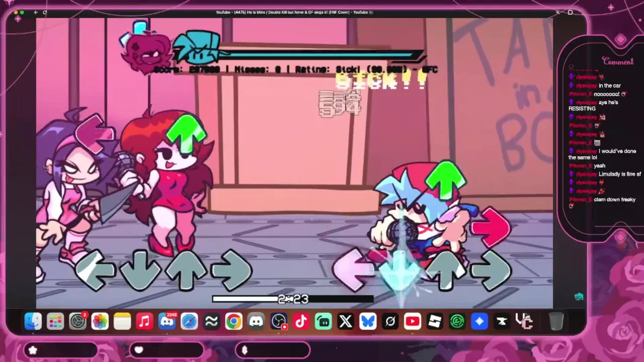Open the slashed-circle app icon

pyautogui.click(x=390, y=321)
